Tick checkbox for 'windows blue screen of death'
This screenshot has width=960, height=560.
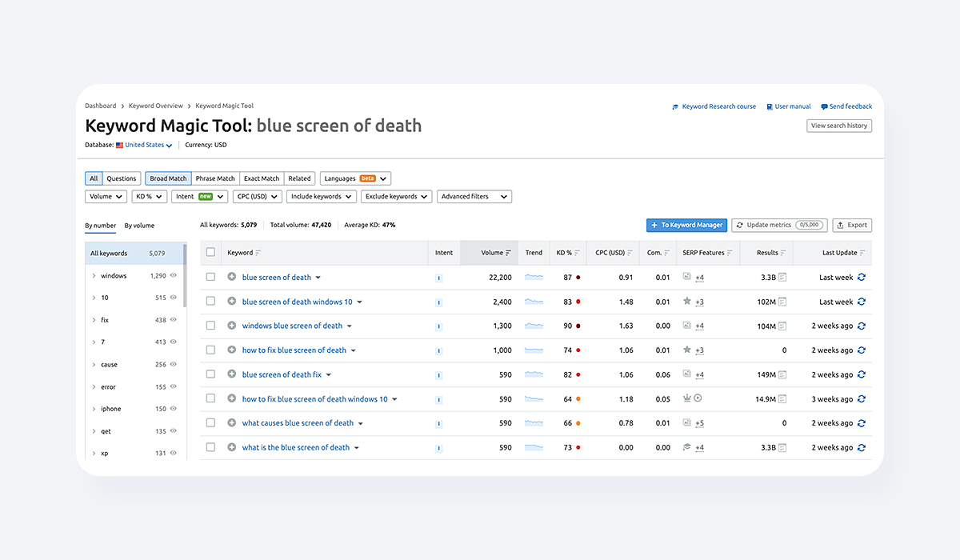211,326
